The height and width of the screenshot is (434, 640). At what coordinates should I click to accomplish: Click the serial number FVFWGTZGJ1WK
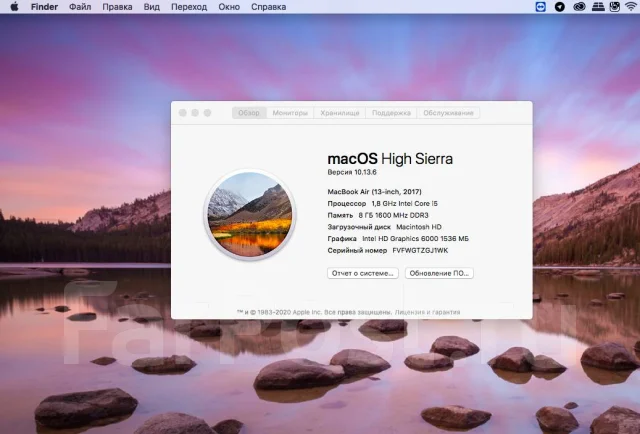coord(420,250)
